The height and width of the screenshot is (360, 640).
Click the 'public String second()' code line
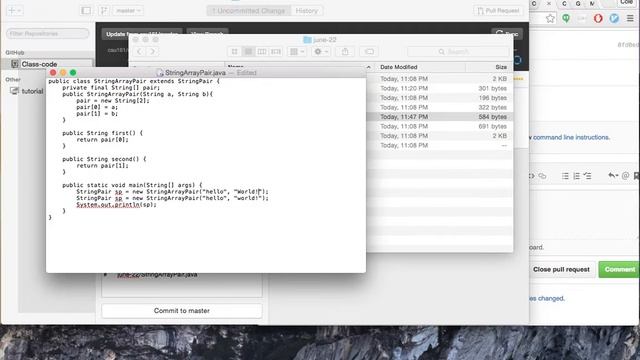pyautogui.click(x=104, y=159)
